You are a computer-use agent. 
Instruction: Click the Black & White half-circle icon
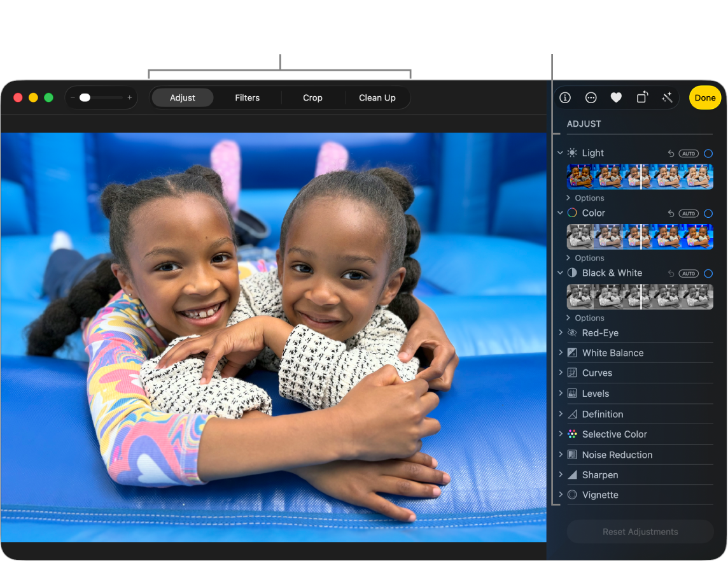tap(573, 273)
